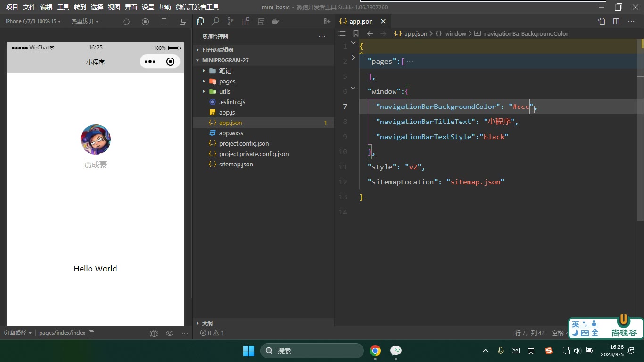
Task: Collapse the sidebar with the arrow icon
Action: (x=327, y=21)
